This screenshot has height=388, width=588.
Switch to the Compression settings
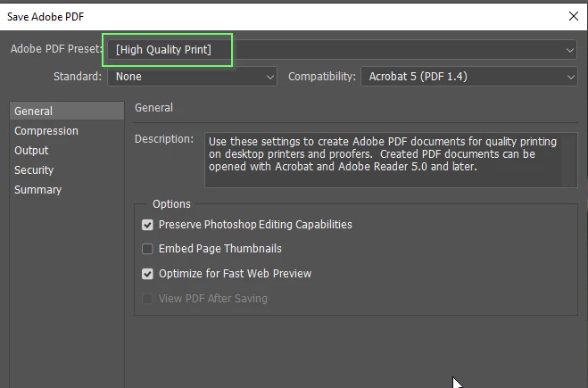(46, 131)
